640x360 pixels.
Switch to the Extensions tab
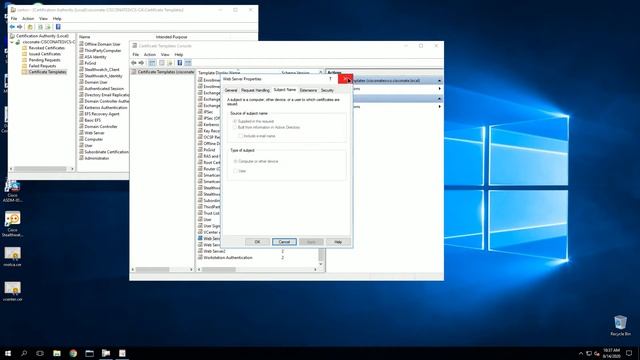[308, 90]
